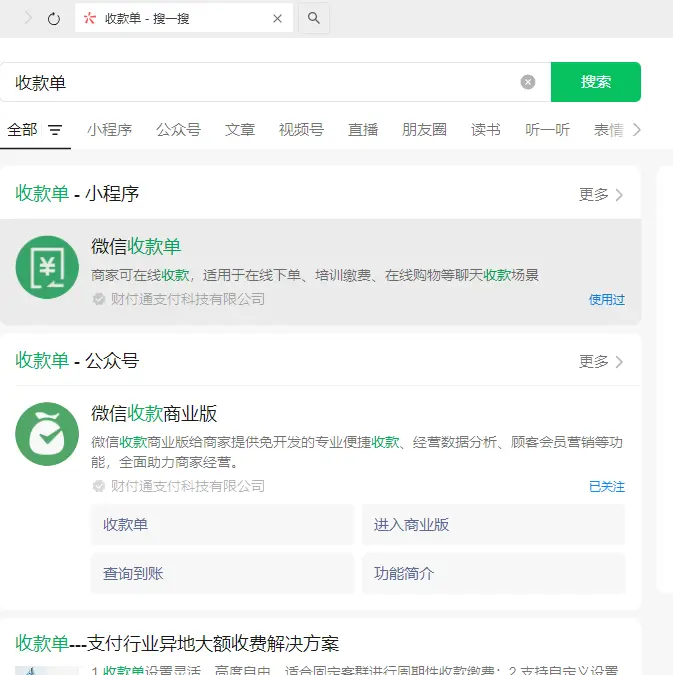
Task: Click the refresh page icon
Action: [x=54, y=18]
